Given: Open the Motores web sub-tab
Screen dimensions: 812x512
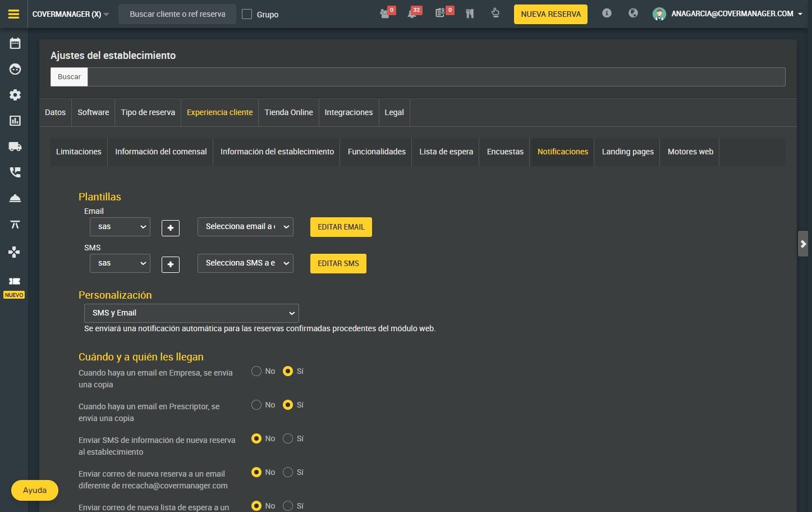Looking at the screenshot, I should click(691, 152).
